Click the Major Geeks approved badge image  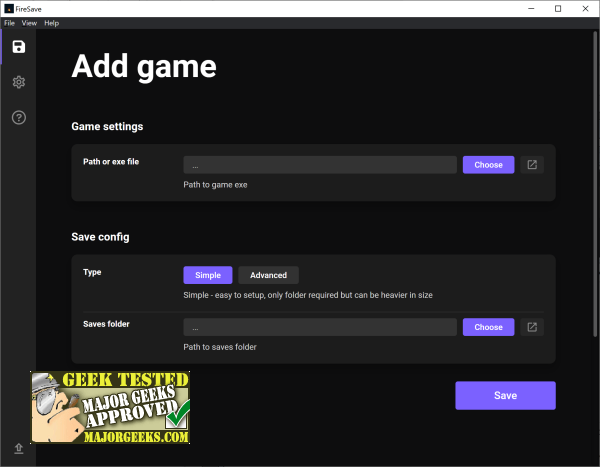pyautogui.click(x=110, y=407)
